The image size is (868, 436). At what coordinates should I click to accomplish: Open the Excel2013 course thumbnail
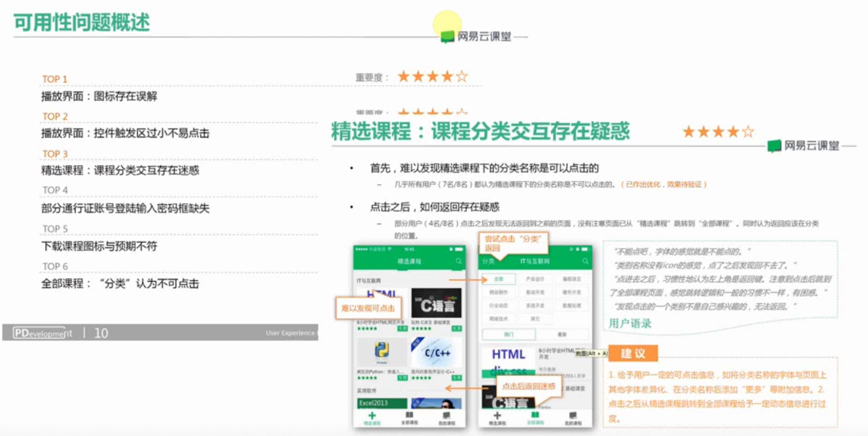[382, 403]
